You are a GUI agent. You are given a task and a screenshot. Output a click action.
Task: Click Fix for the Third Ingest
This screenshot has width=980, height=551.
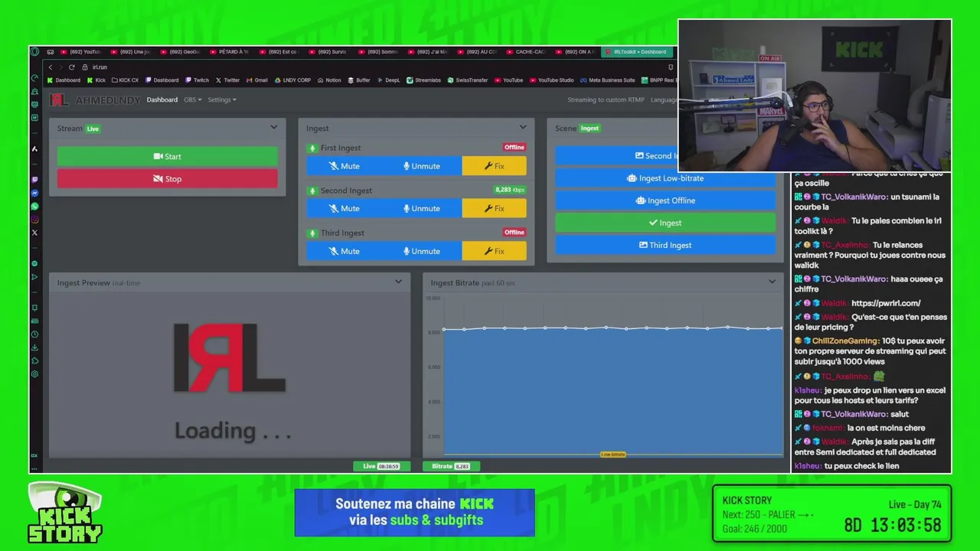[494, 251]
